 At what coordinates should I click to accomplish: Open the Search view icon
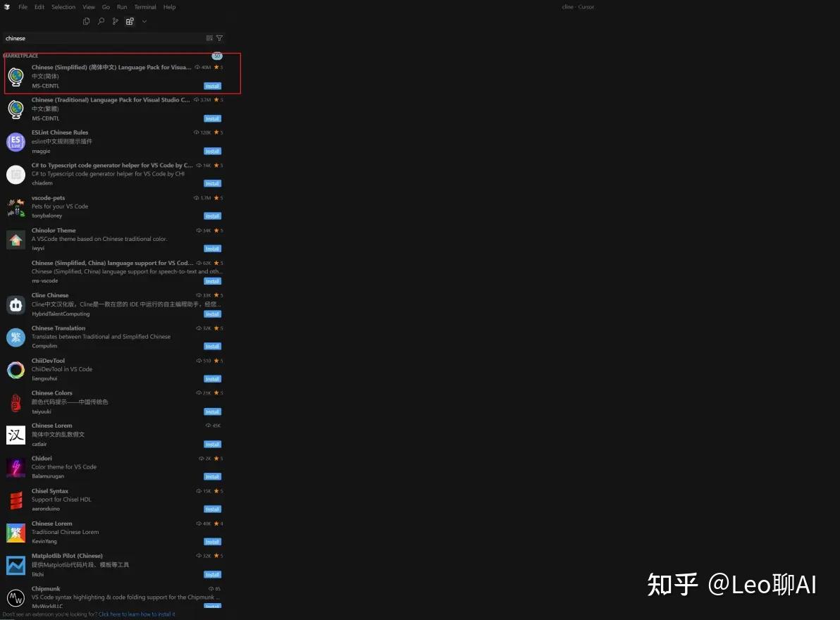101,21
